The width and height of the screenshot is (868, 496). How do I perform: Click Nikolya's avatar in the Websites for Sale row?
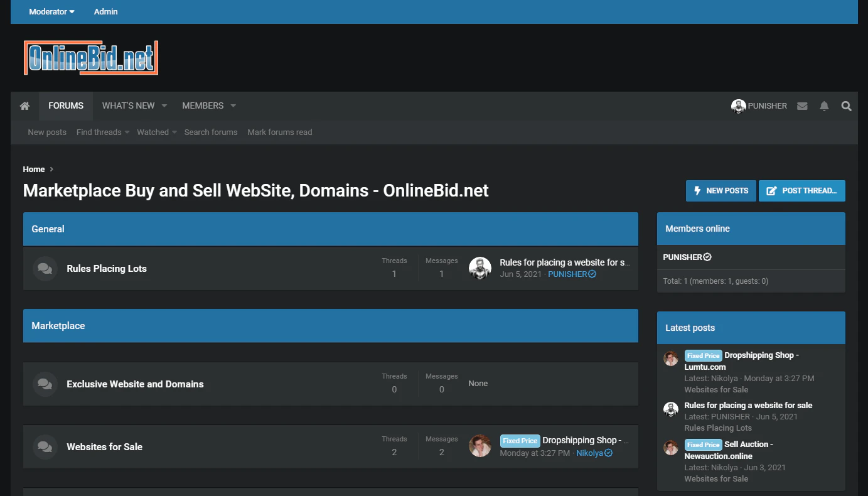tap(480, 446)
